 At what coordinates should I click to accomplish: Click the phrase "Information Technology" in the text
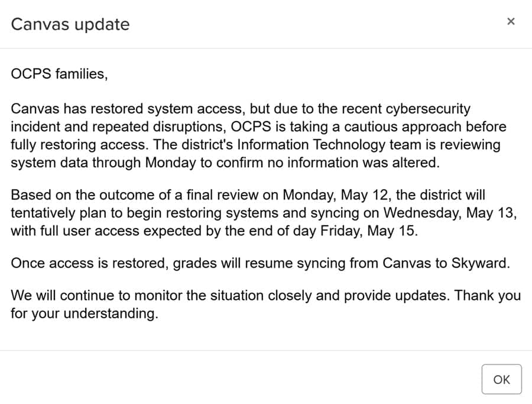click(311, 145)
